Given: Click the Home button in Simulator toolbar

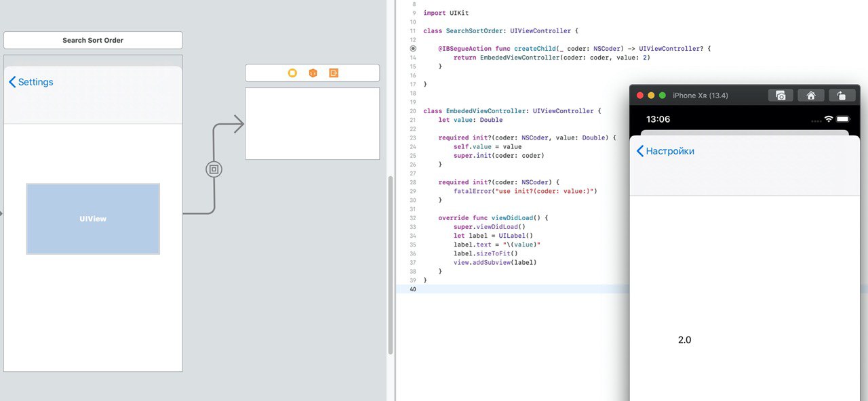Looking at the screenshot, I should coord(810,96).
